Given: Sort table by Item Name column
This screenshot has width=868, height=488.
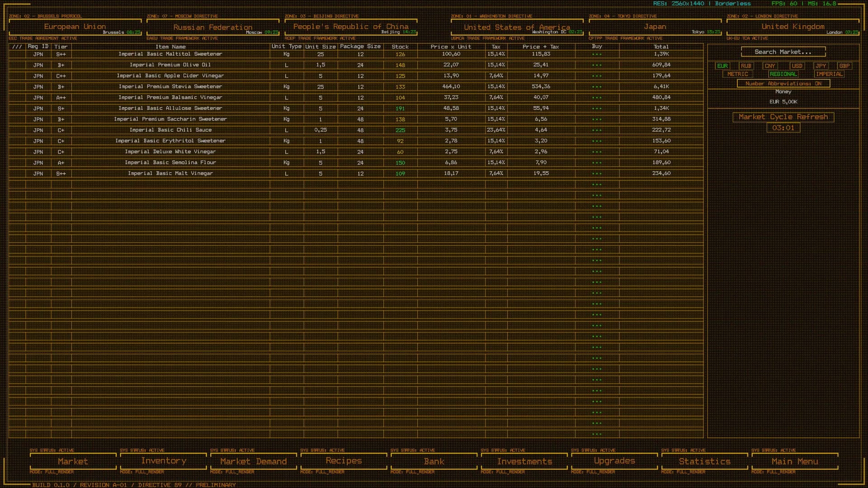Looking at the screenshot, I should pyautogui.click(x=170, y=47).
